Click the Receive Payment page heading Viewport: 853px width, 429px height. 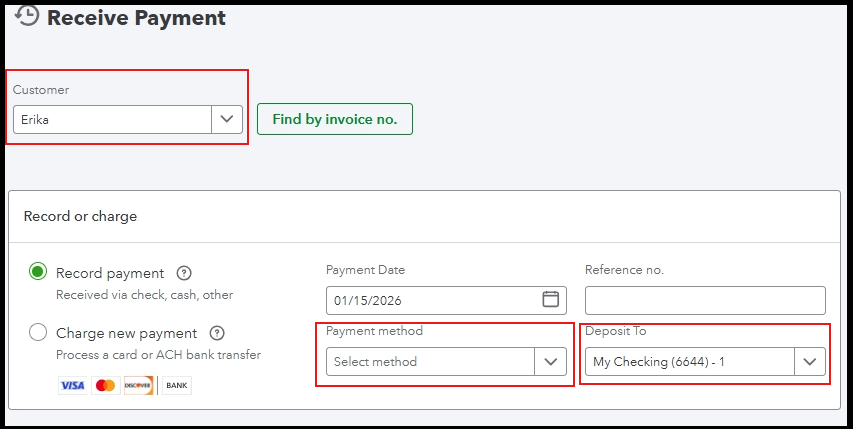click(x=136, y=18)
